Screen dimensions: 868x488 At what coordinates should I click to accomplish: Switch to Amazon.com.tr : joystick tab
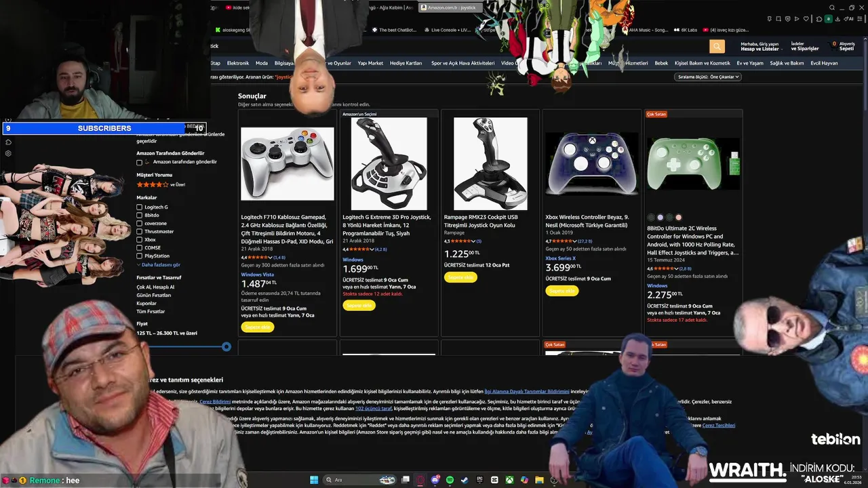tap(451, 7)
